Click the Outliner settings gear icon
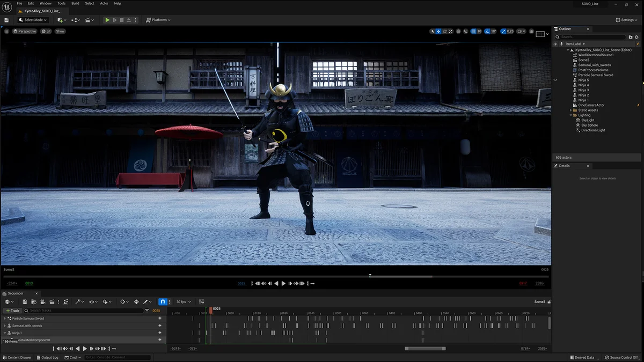This screenshot has height=362, width=644. (638, 37)
